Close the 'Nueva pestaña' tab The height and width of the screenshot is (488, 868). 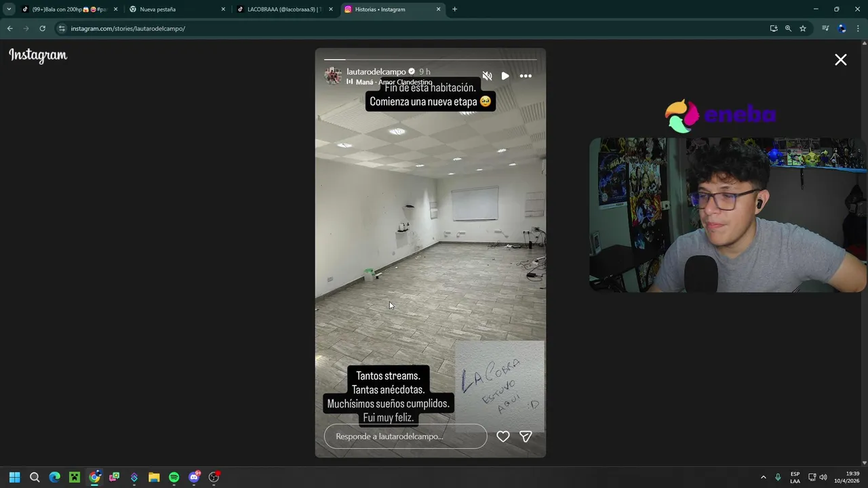pos(223,9)
